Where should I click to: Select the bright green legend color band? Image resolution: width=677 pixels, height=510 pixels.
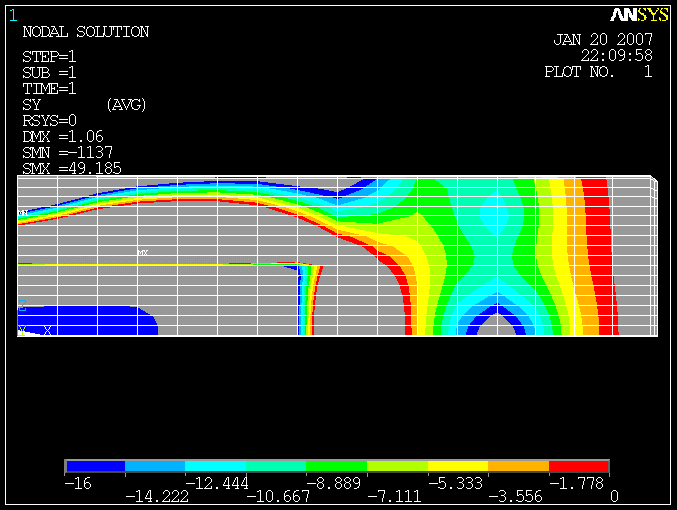click(x=337, y=467)
